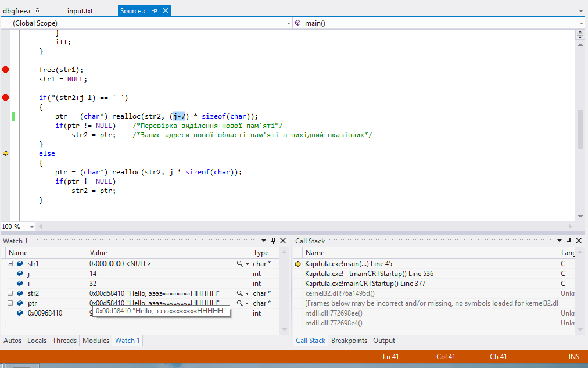Switch to dbgfree.c tab
Viewport: 588px width, 369px height.
17,11
